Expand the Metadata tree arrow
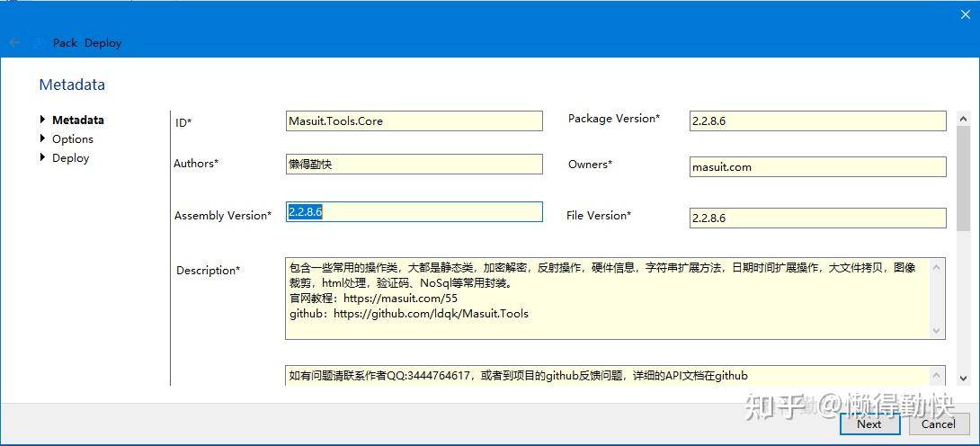Screen dimensions: 980x446 click(x=42, y=120)
